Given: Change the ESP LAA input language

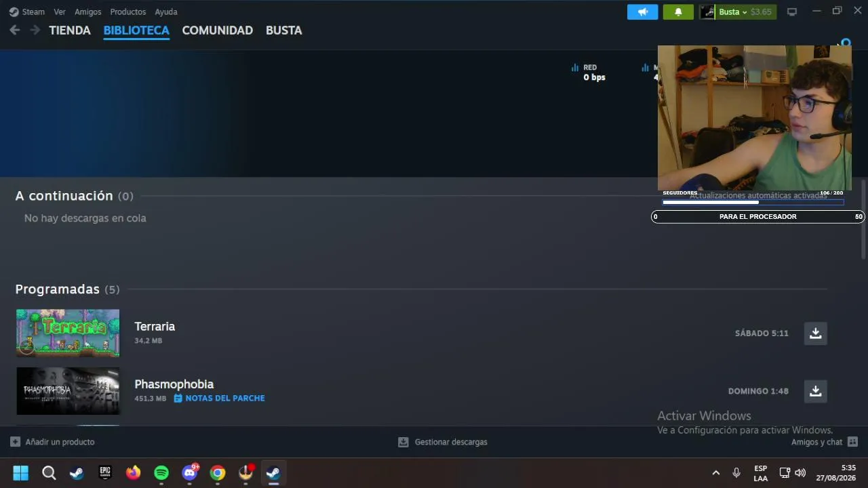Looking at the screenshot, I should pyautogui.click(x=761, y=472).
